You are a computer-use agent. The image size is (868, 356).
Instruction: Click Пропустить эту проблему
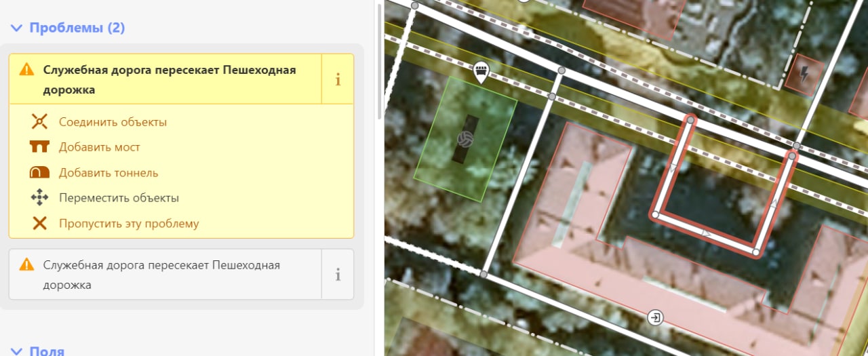(129, 223)
